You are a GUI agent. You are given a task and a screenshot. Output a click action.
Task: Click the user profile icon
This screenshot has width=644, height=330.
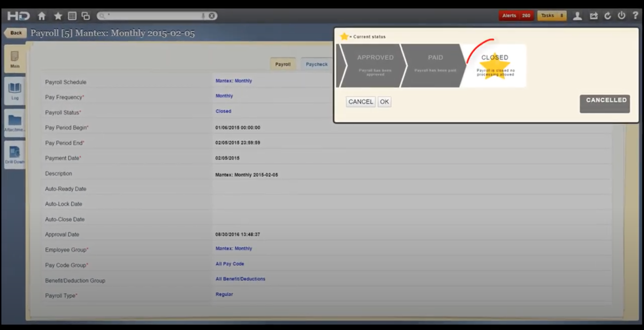point(577,16)
